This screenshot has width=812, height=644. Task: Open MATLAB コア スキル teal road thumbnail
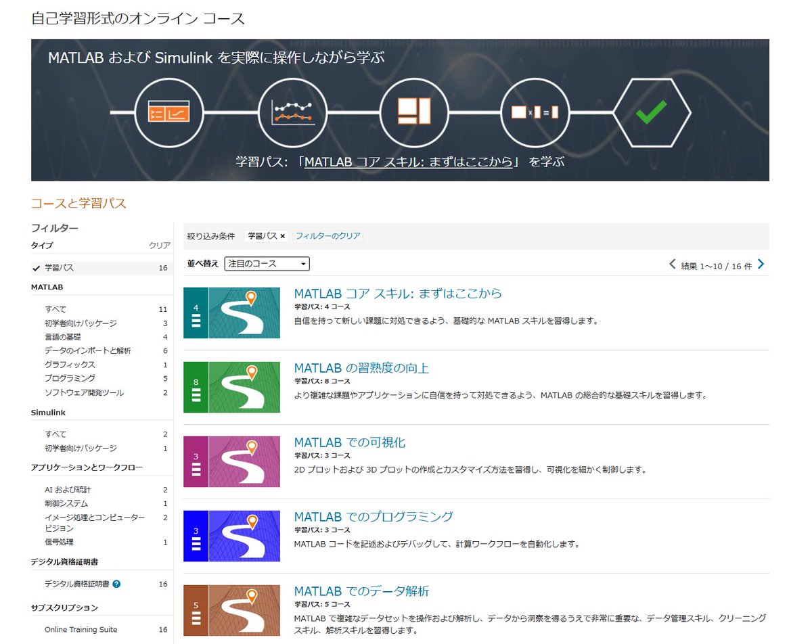click(x=231, y=313)
